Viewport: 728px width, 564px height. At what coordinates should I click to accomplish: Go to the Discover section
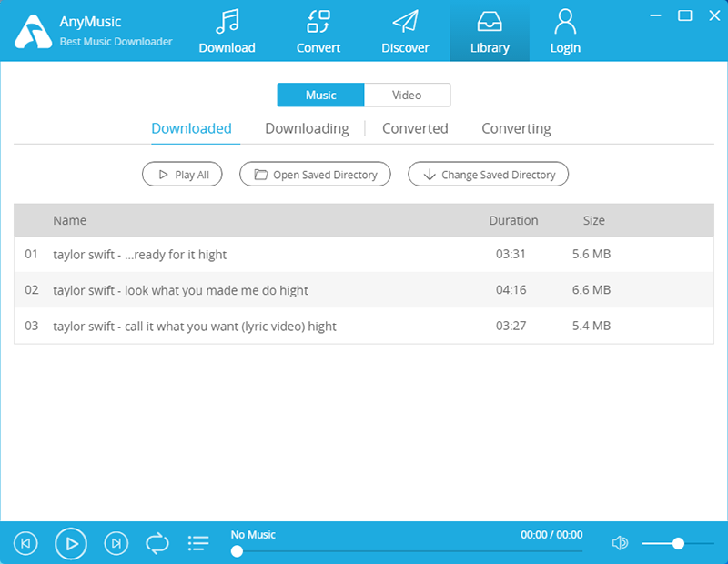pos(405,31)
